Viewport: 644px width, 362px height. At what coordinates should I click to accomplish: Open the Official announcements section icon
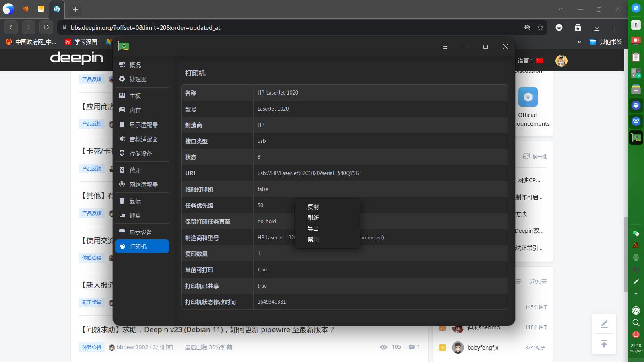click(528, 97)
